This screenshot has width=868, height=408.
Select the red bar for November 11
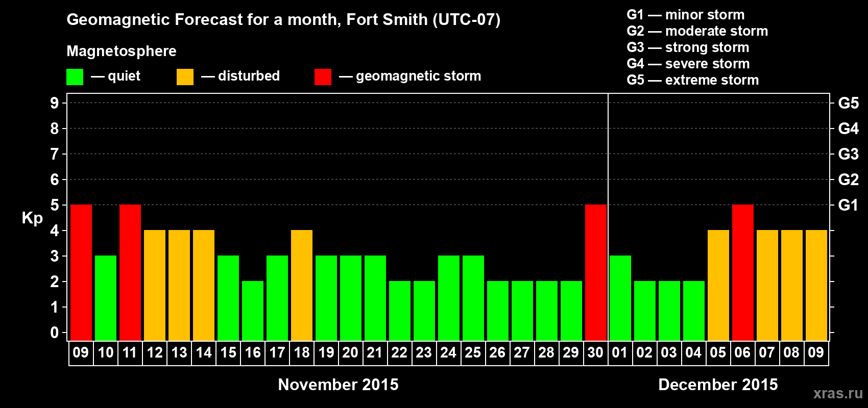pyautogui.click(x=130, y=272)
